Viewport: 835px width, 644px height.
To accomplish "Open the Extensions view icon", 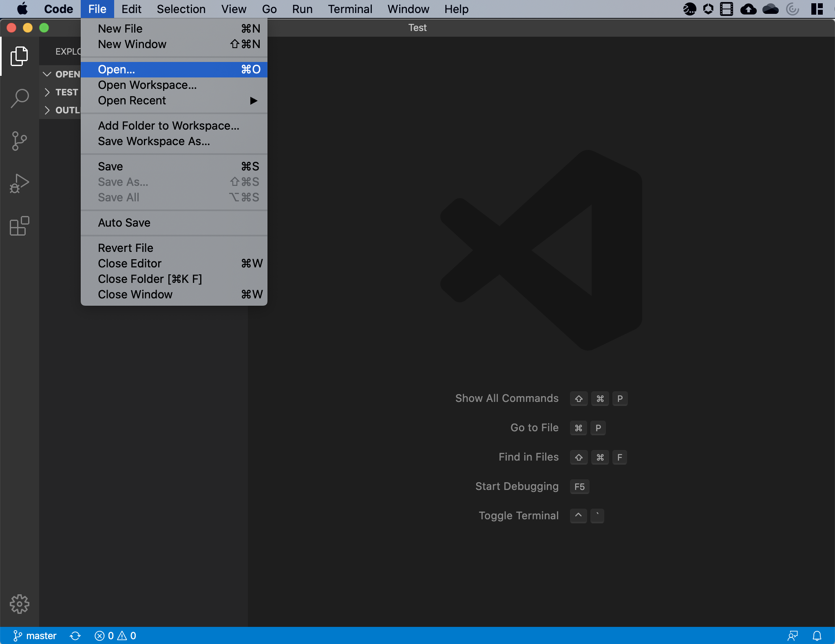I will [19, 226].
